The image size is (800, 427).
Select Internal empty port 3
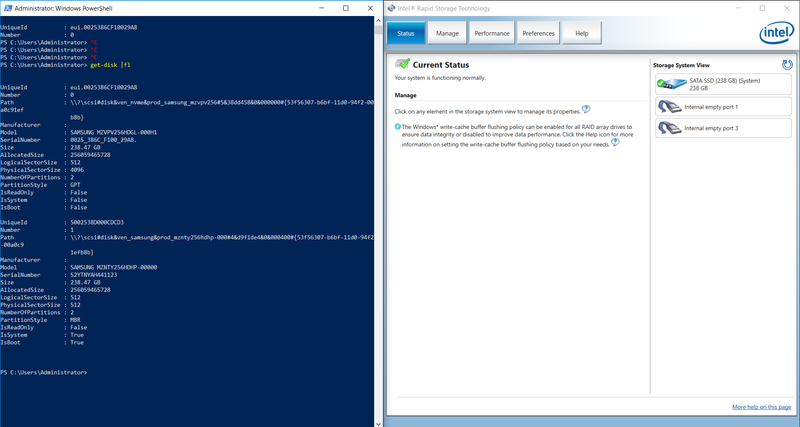pyautogui.click(x=723, y=128)
